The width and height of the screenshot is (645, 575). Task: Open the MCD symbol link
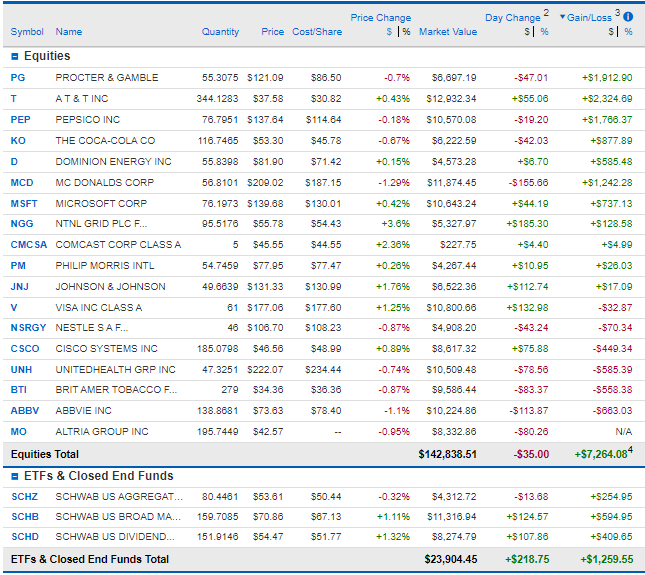[22, 183]
